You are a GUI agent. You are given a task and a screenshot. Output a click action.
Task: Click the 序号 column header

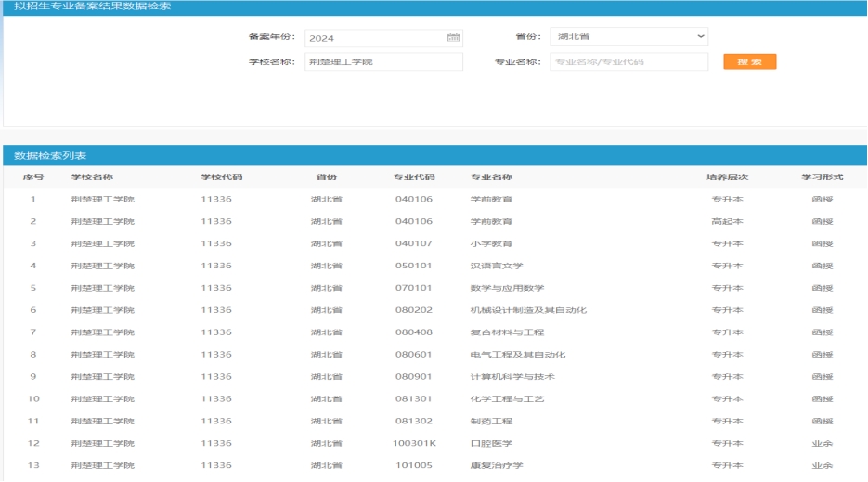(x=33, y=177)
